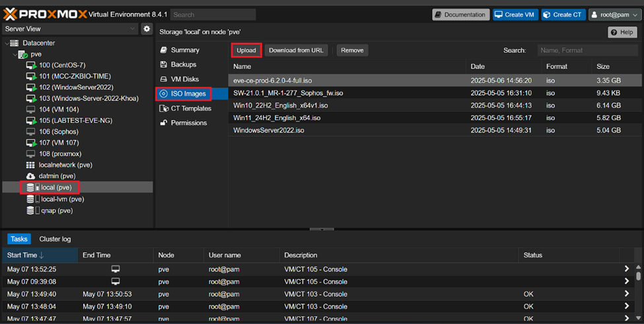Screen dimensions: 644x324
Task: Open the CT Templates section
Action: point(190,108)
